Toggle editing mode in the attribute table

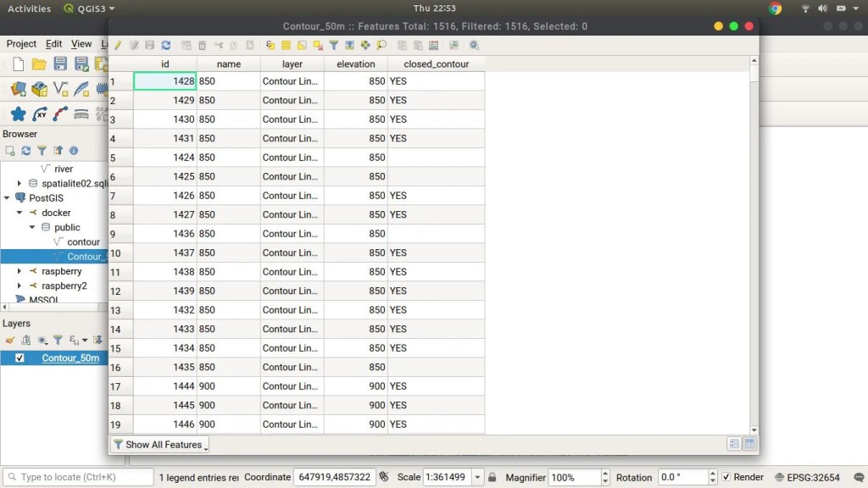pos(116,45)
